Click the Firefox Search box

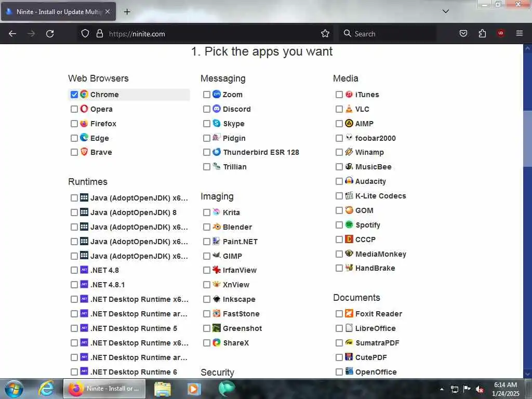click(388, 34)
